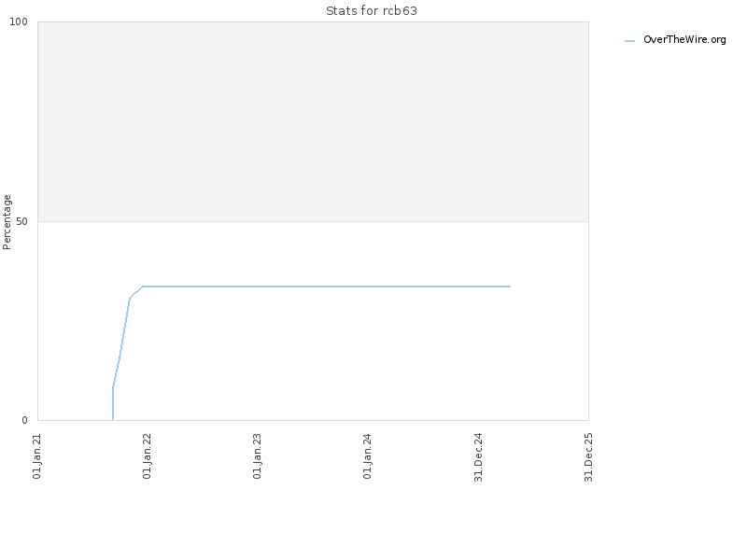Click the 50 y-axis tick label
Screen dimensions: 747x560
21,221
